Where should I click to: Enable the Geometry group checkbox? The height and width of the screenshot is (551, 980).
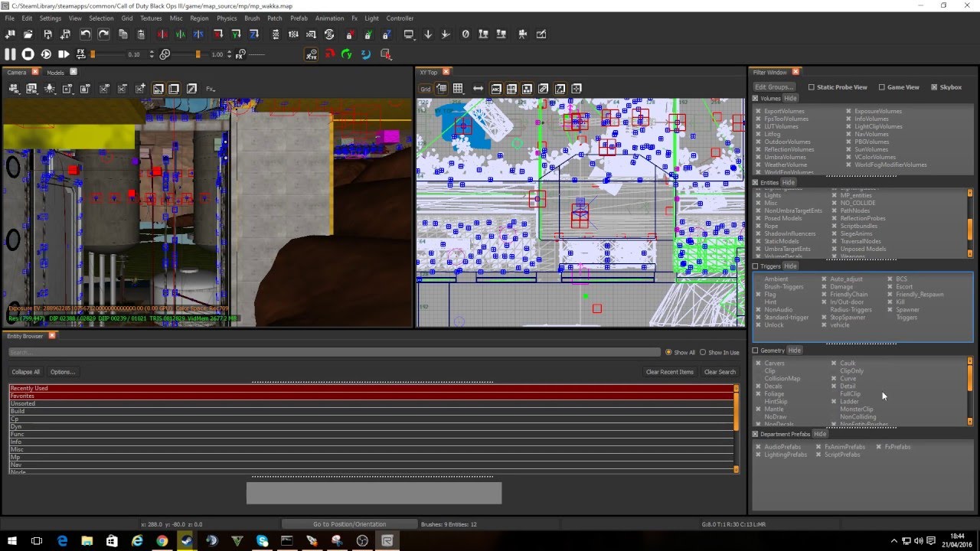(x=755, y=350)
